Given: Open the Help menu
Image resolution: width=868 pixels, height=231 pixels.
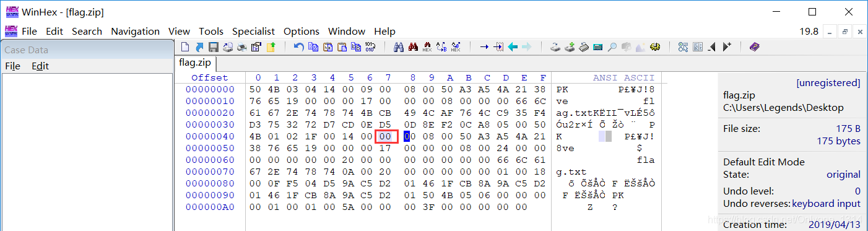Looking at the screenshot, I should point(384,31).
